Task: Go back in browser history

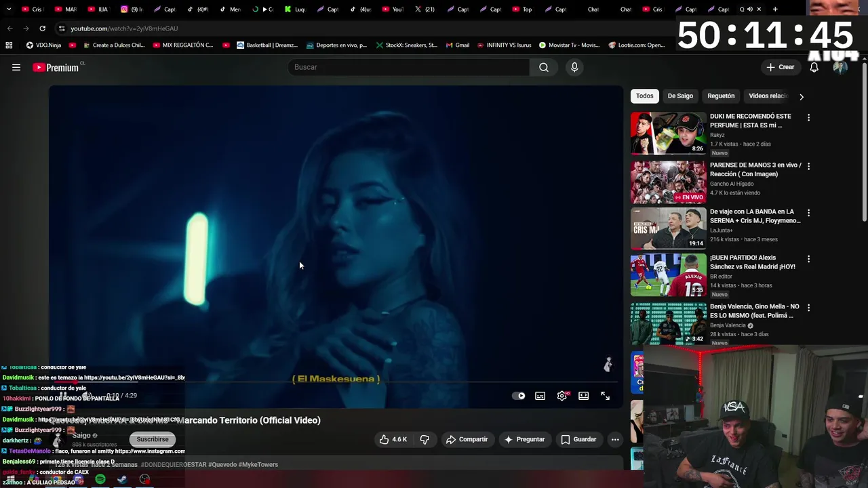Action: pyautogui.click(x=9, y=28)
